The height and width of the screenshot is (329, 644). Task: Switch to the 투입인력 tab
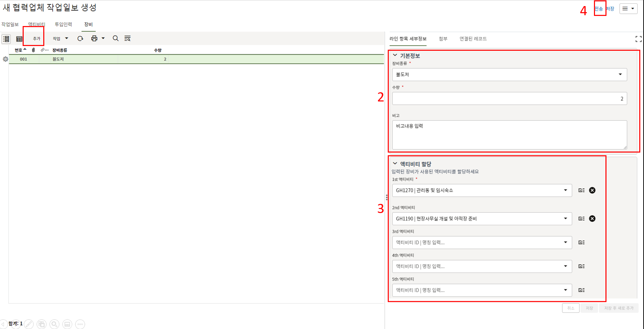(x=63, y=24)
